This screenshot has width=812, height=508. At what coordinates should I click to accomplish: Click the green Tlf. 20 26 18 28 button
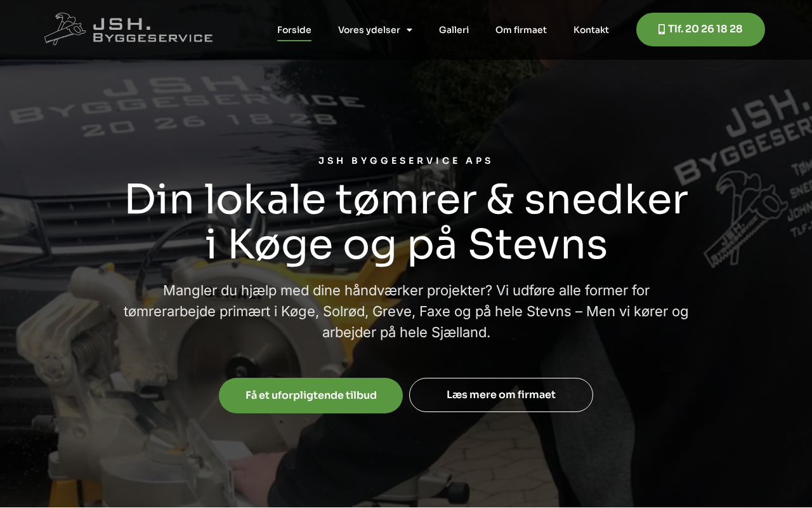click(x=700, y=29)
